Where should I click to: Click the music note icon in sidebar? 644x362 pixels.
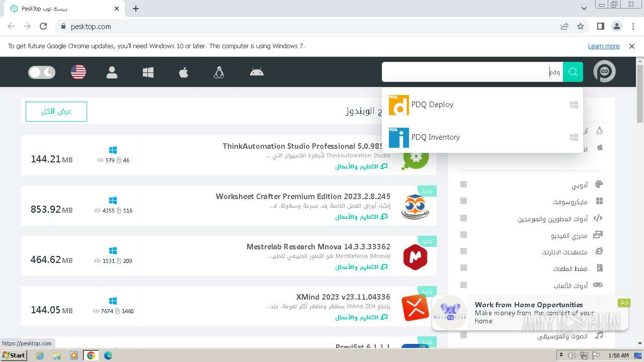(599, 335)
